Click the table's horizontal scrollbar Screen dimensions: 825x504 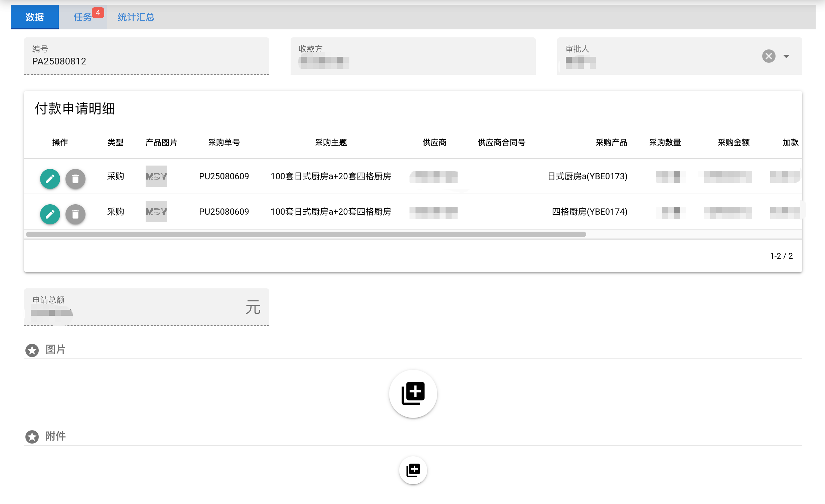click(306, 234)
